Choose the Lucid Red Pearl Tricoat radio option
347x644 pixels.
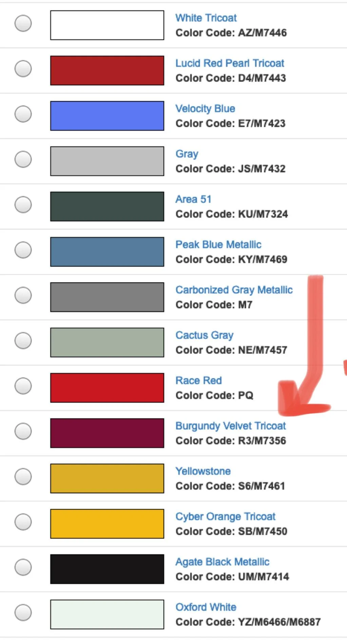pyautogui.click(x=23, y=69)
